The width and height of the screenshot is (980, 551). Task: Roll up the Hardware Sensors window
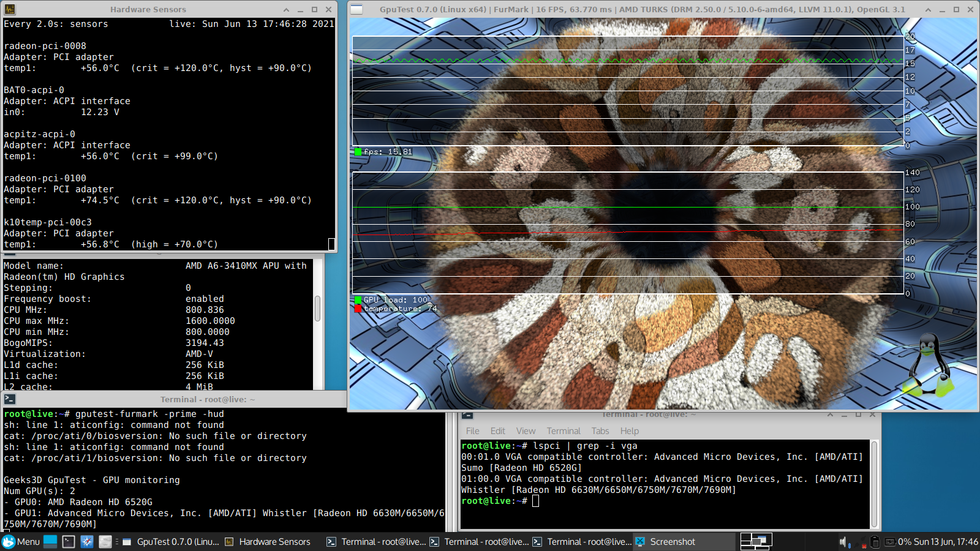tap(286, 9)
